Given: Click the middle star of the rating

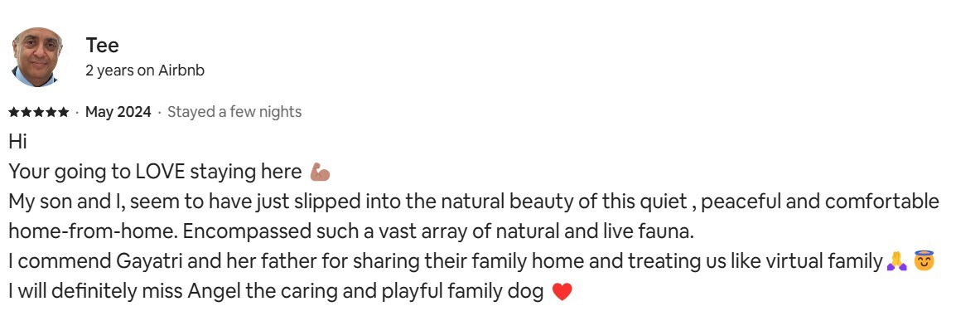Looking at the screenshot, I should click(39, 112).
